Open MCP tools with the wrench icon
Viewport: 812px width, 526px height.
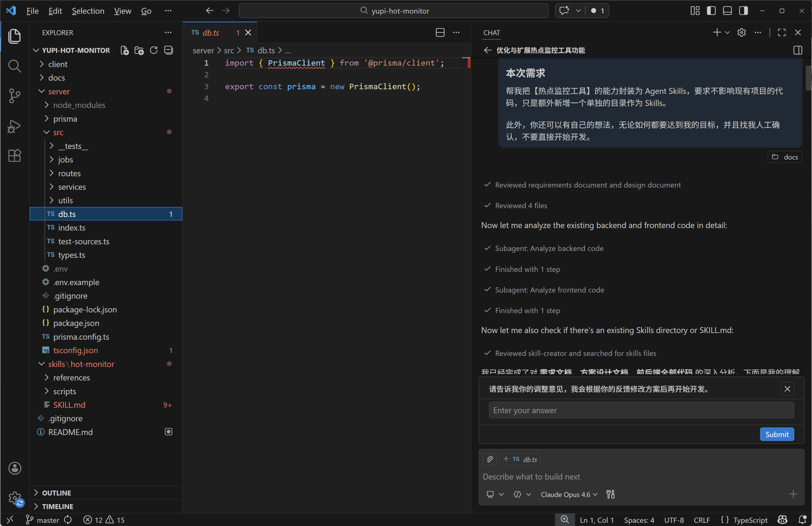(610, 494)
